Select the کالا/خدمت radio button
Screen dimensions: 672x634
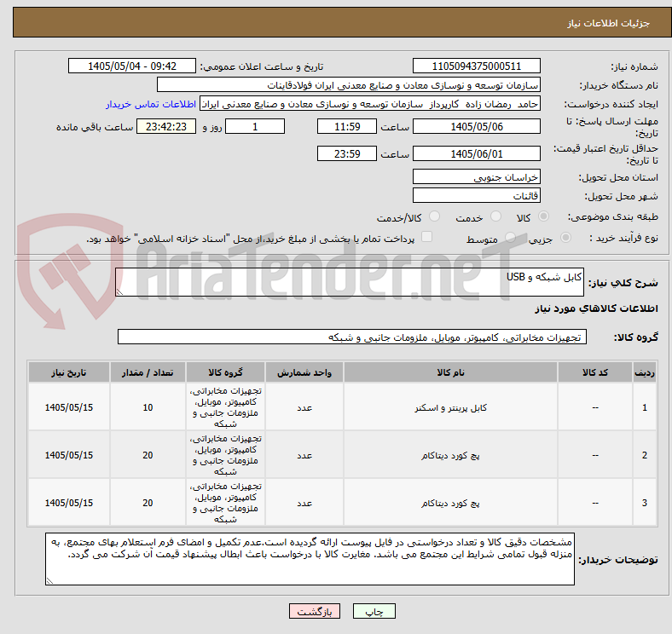point(435,216)
